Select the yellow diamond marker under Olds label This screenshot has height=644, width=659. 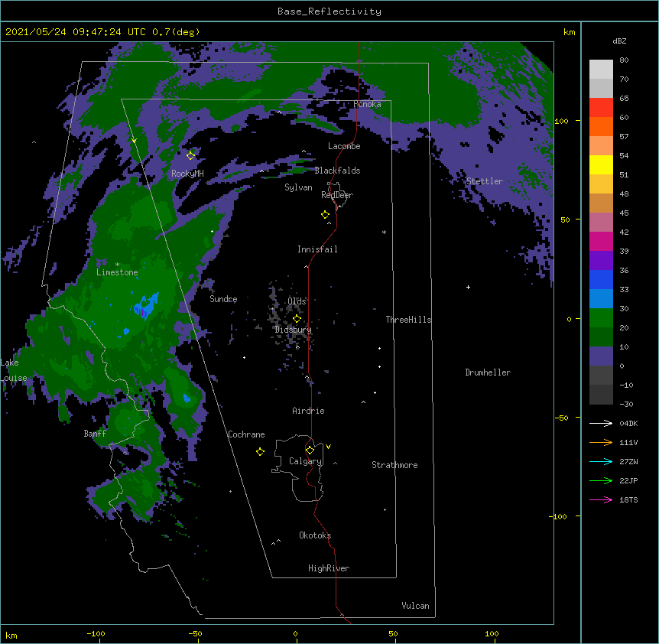click(x=297, y=318)
